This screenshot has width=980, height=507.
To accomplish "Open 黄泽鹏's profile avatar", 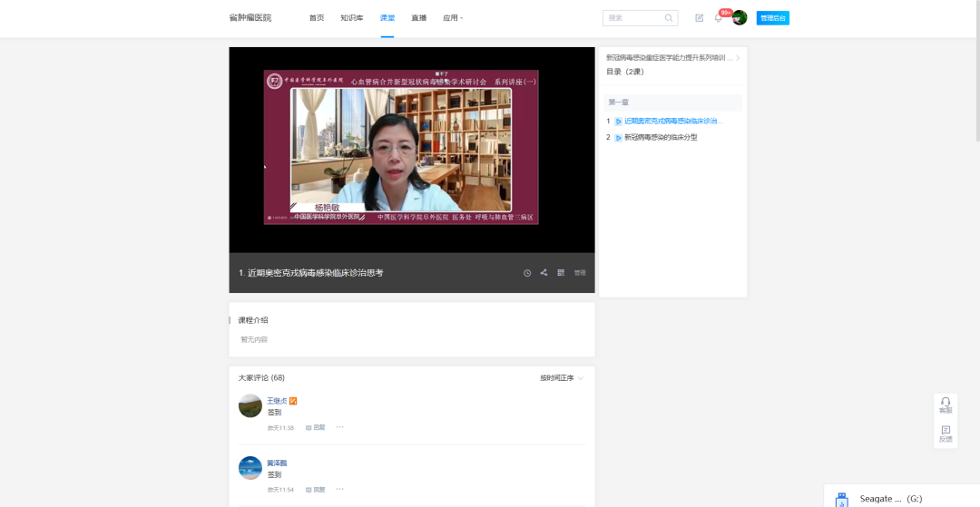I will point(250,468).
